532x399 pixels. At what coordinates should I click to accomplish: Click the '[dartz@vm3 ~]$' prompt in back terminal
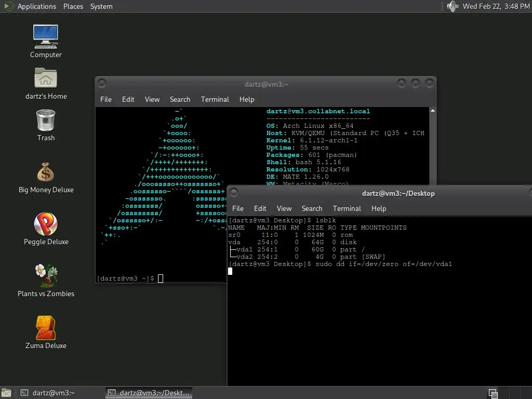pos(126,278)
